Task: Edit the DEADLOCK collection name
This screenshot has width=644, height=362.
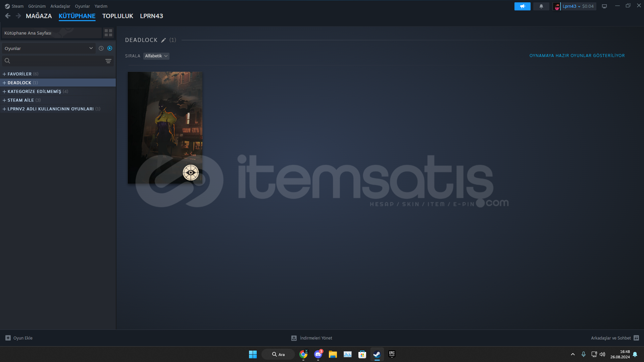Action: click(163, 40)
